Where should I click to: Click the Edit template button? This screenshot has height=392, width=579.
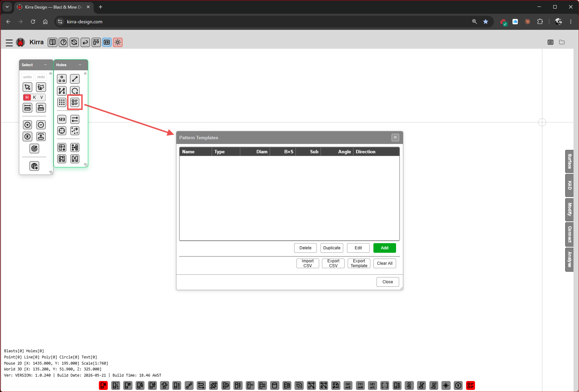coord(358,248)
